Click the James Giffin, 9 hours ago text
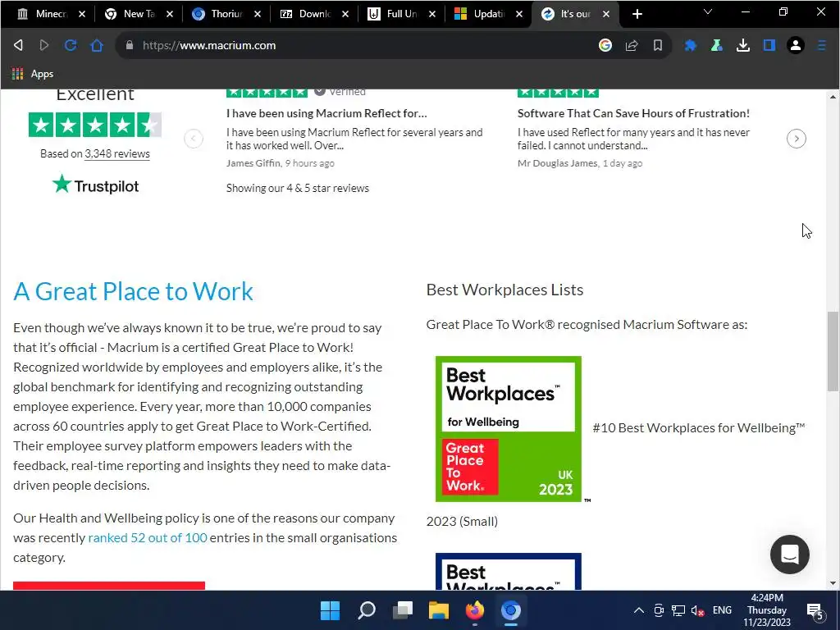Image resolution: width=840 pixels, height=630 pixels. pos(281,163)
